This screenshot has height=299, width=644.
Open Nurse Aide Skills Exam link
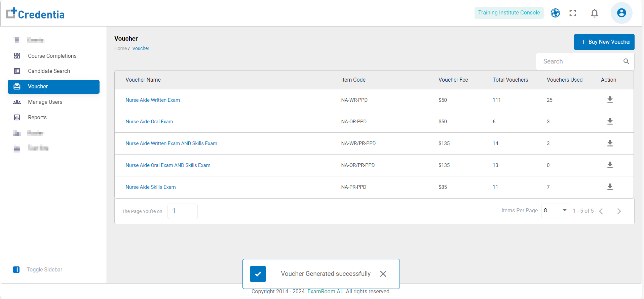click(x=151, y=187)
